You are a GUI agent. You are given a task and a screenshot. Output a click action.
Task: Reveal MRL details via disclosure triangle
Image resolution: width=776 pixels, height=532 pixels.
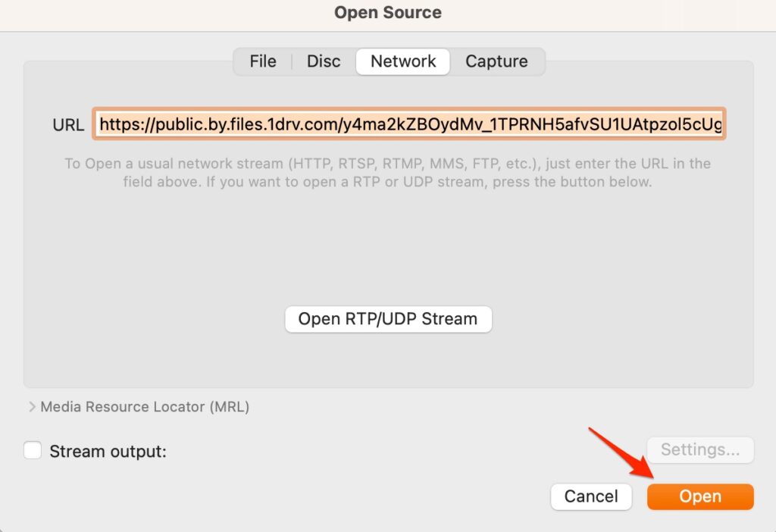(x=34, y=407)
